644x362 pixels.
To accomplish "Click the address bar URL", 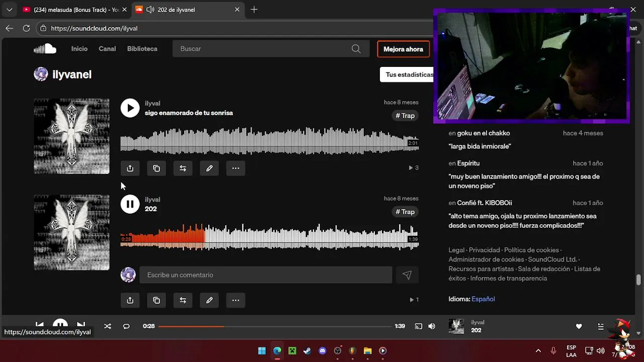I will [x=94, y=29].
